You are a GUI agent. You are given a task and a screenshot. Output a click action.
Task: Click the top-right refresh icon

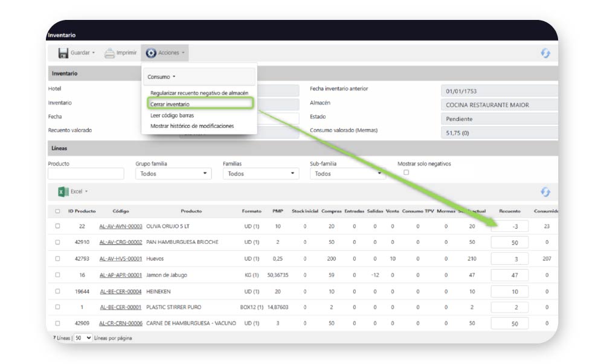tap(545, 53)
